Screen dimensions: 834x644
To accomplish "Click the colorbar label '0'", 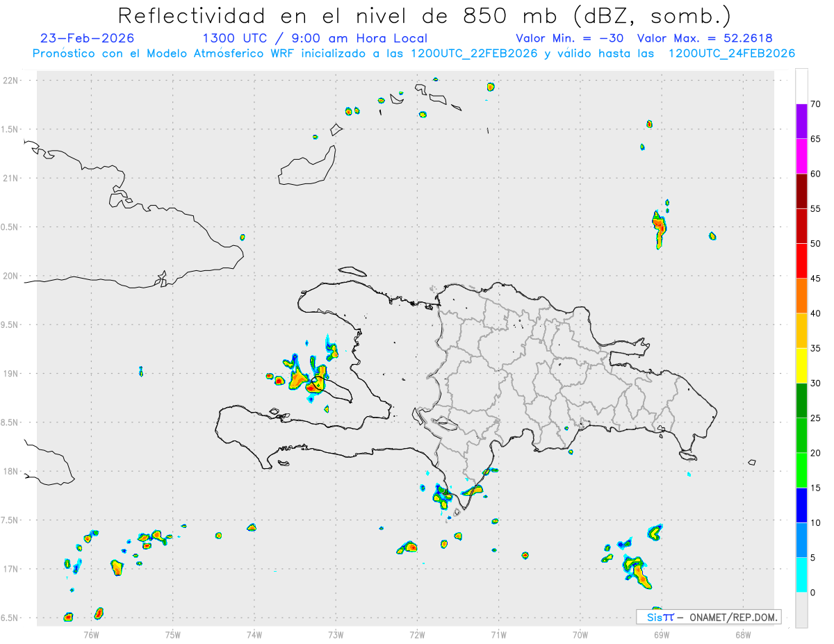I will [814, 593].
